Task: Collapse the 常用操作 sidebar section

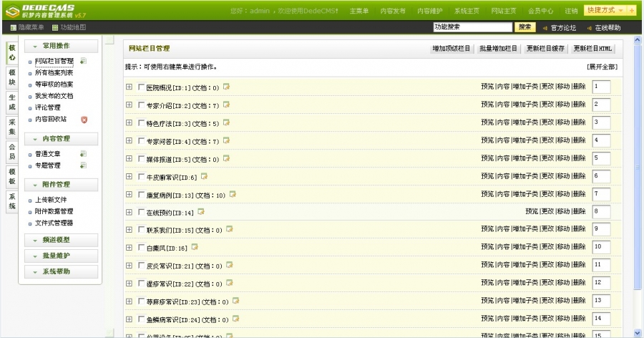Action: 62,46
